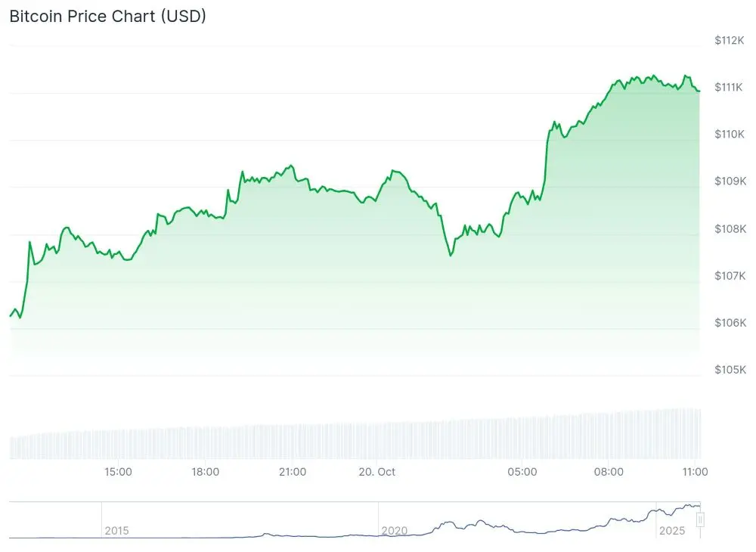Click the navigator range handle near 2025
756x552 pixels.
pyautogui.click(x=700, y=519)
